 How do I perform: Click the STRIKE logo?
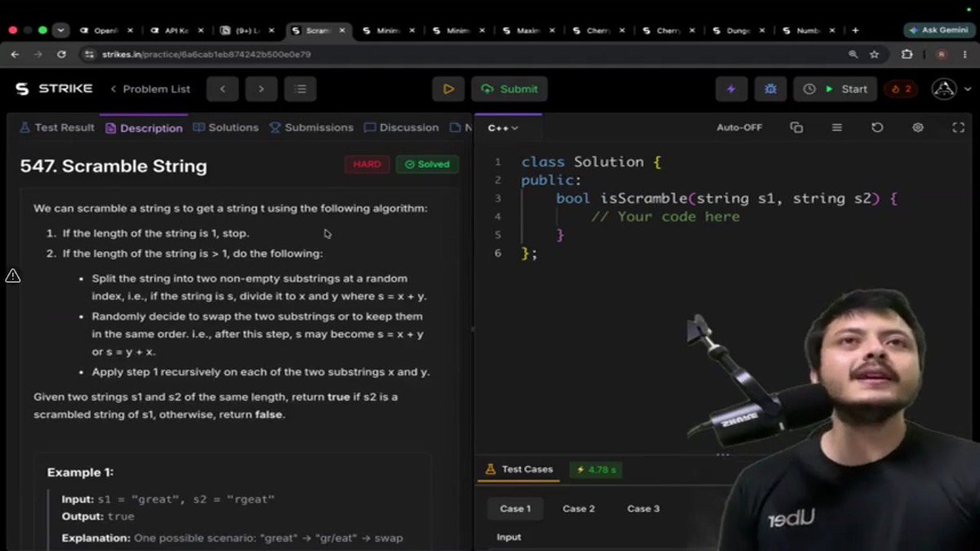tap(54, 88)
